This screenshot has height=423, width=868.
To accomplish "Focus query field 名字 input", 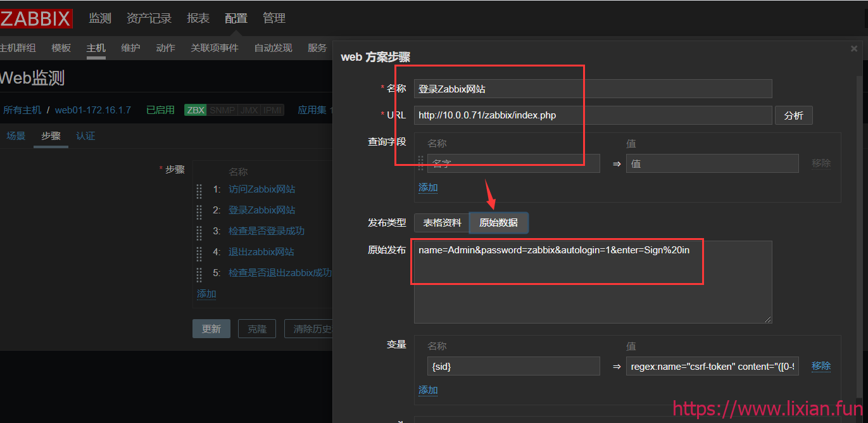I will (513, 163).
